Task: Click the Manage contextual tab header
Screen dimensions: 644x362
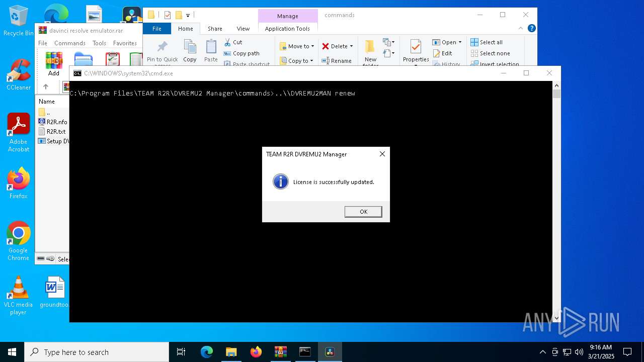Action: (288, 16)
